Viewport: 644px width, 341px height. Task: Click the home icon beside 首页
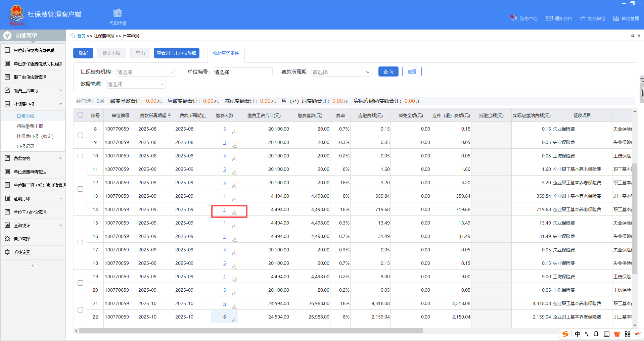[73, 36]
